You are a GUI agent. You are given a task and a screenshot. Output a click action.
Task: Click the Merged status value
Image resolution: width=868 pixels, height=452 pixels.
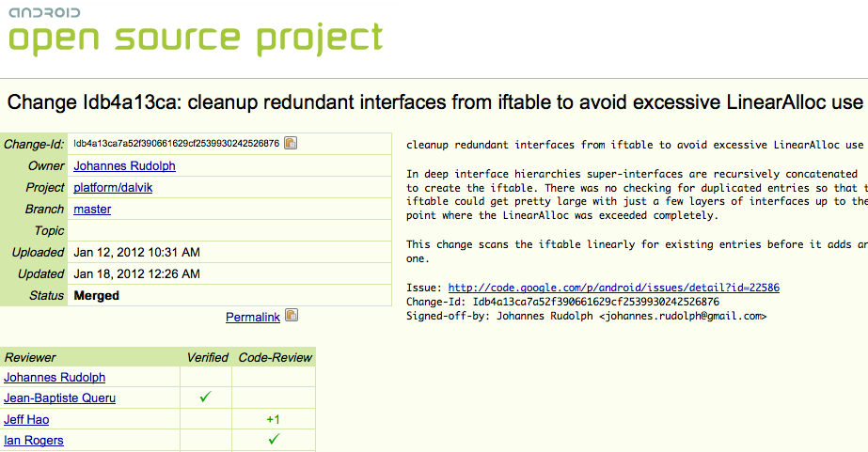97,295
